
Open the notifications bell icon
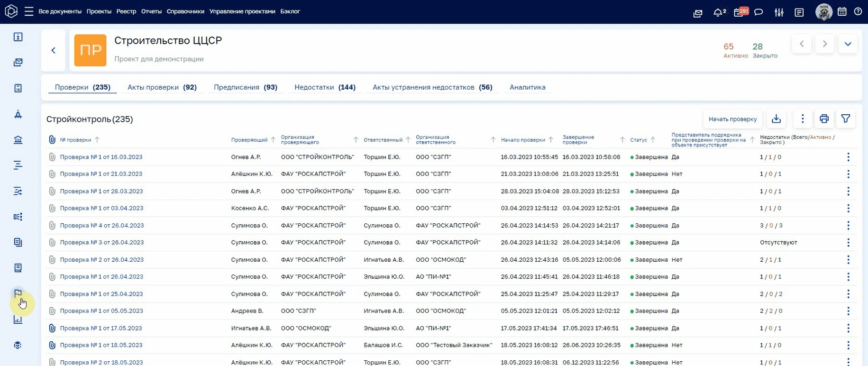(x=718, y=12)
